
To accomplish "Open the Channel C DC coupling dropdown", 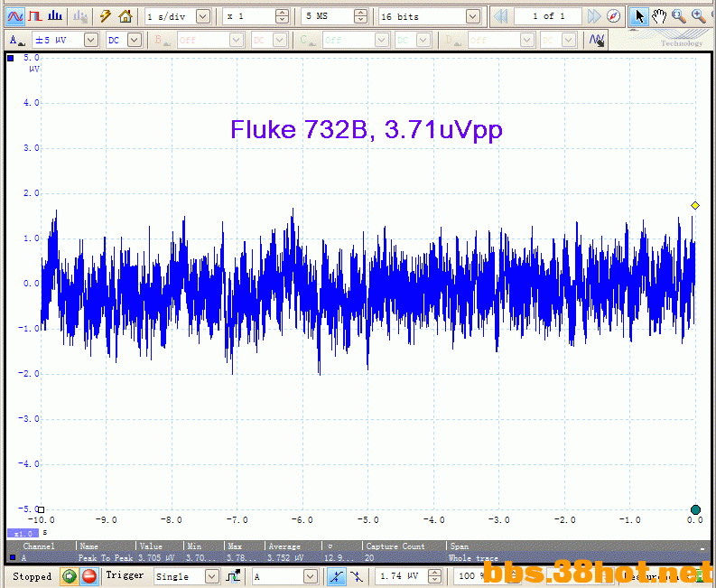I will pos(423,41).
